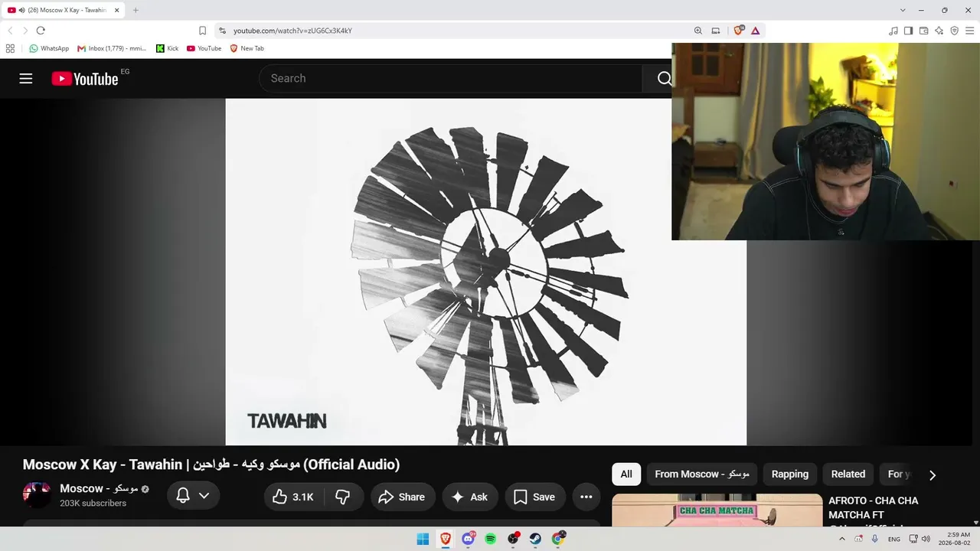Select the Moscow X Kay - Tawahin tab
Image resolution: width=980 pixels, height=551 pixels.
coord(64,10)
